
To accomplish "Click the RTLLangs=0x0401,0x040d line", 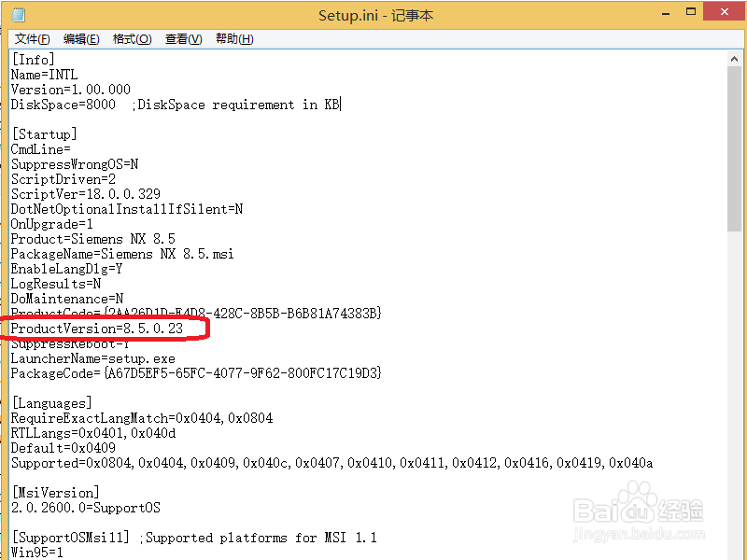I will pyautogui.click(x=93, y=433).
